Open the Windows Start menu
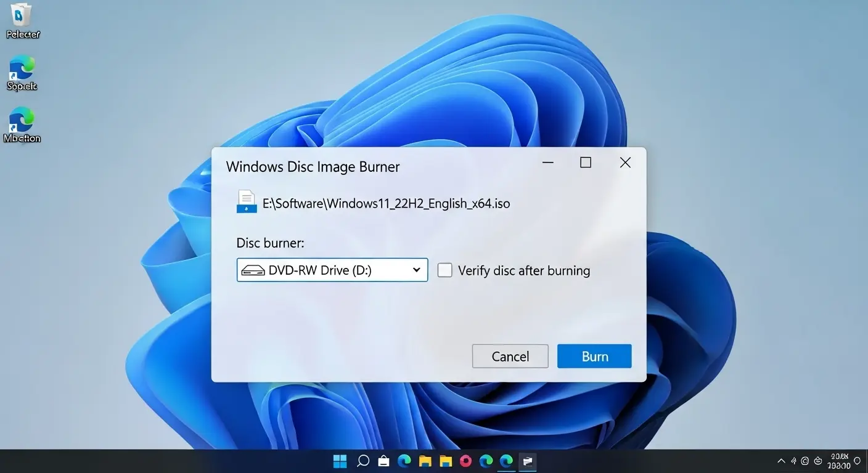 pos(340,461)
